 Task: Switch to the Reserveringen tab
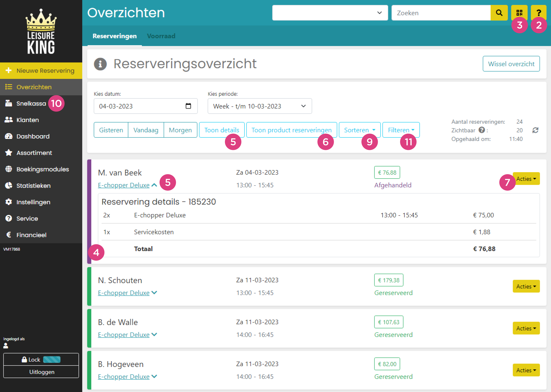click(x=114, y=36)
